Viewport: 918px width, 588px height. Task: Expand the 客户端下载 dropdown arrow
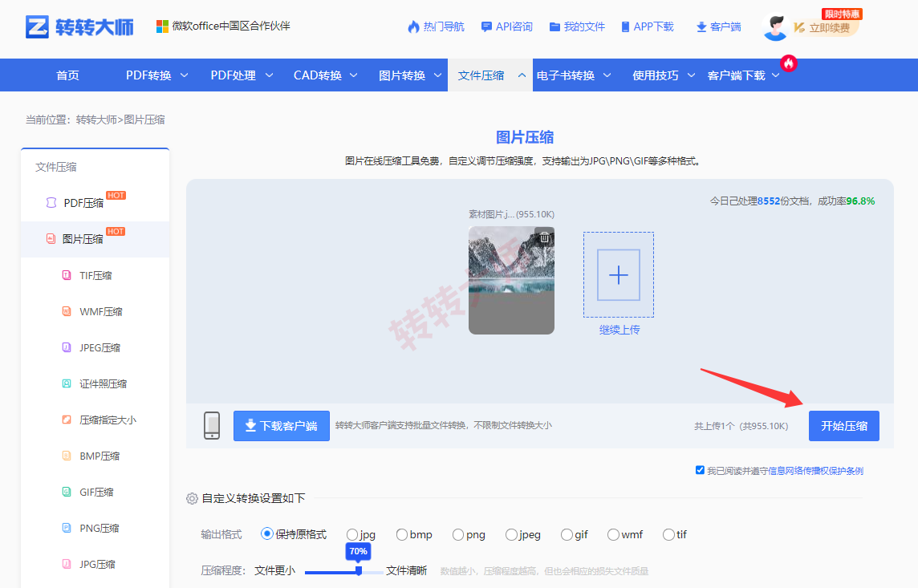pos(776,75)
